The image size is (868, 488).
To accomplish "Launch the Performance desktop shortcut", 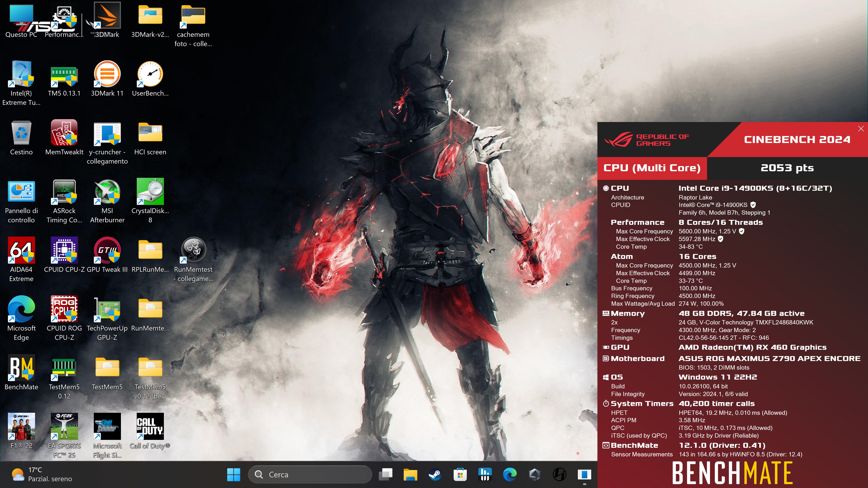I will pyautogui.click(x=64, y=21).
